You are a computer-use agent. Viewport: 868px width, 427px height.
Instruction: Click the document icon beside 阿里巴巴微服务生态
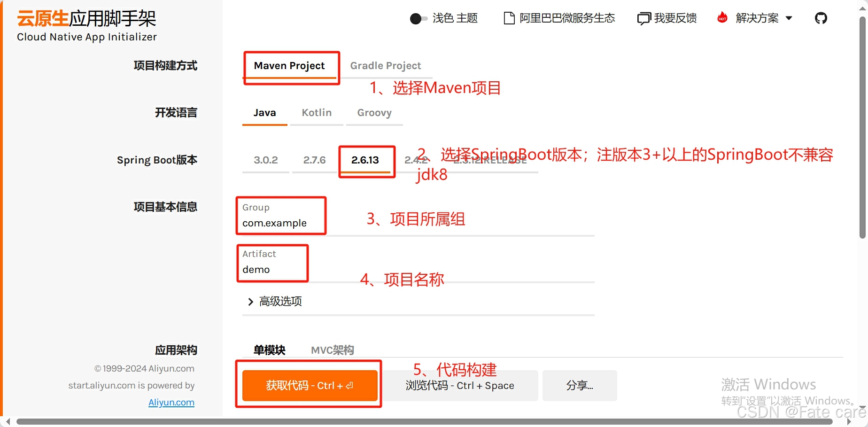point(509,18)
